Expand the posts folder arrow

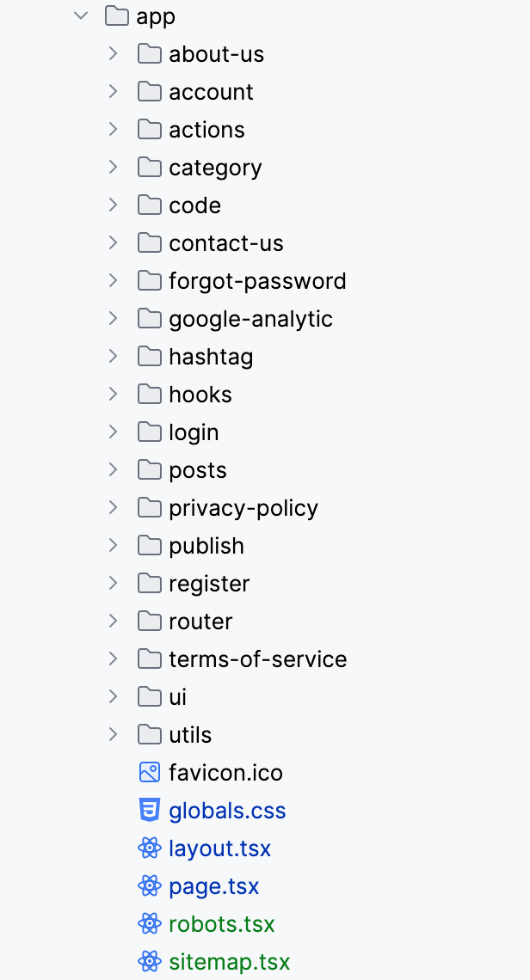pyautogui.click(x=114, y=470)
